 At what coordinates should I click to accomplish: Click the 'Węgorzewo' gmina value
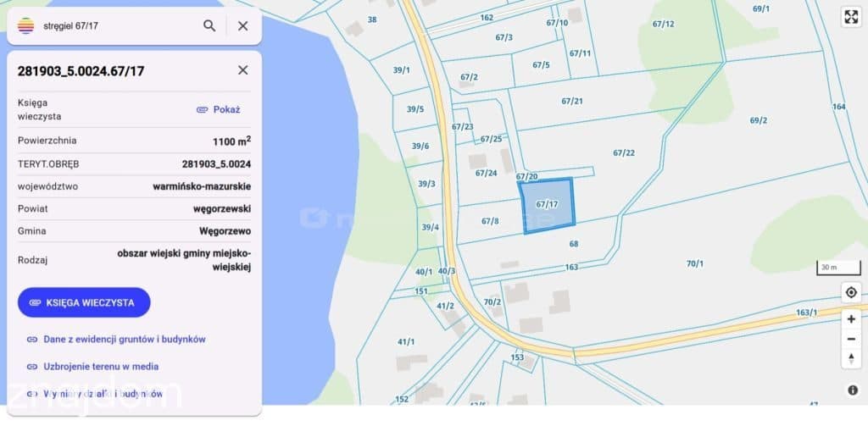pos(225,230)
